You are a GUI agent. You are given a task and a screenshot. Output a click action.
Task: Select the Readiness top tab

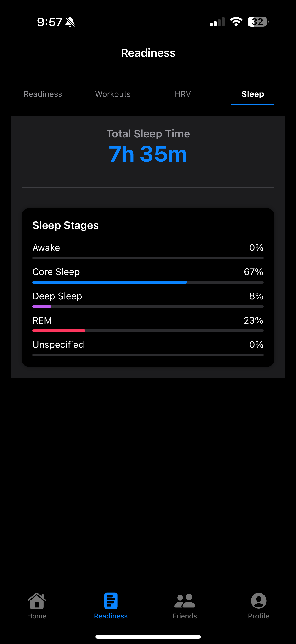(43, 94)
